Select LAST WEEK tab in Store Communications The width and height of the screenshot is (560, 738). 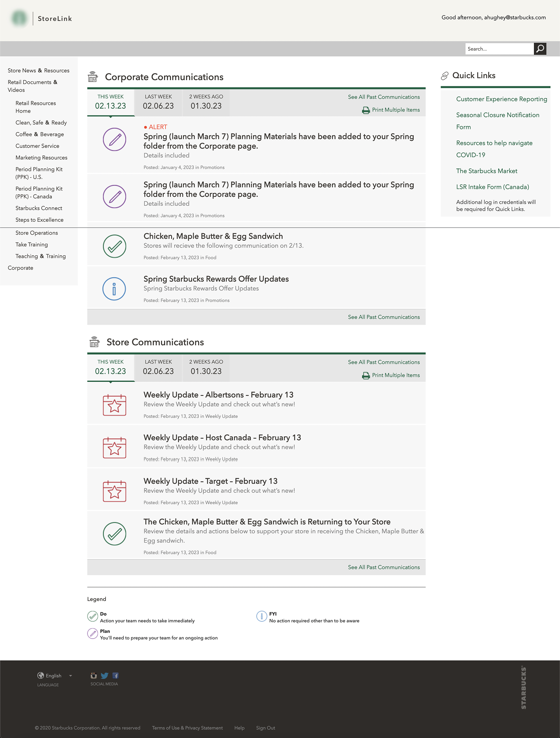coord(158,368)
